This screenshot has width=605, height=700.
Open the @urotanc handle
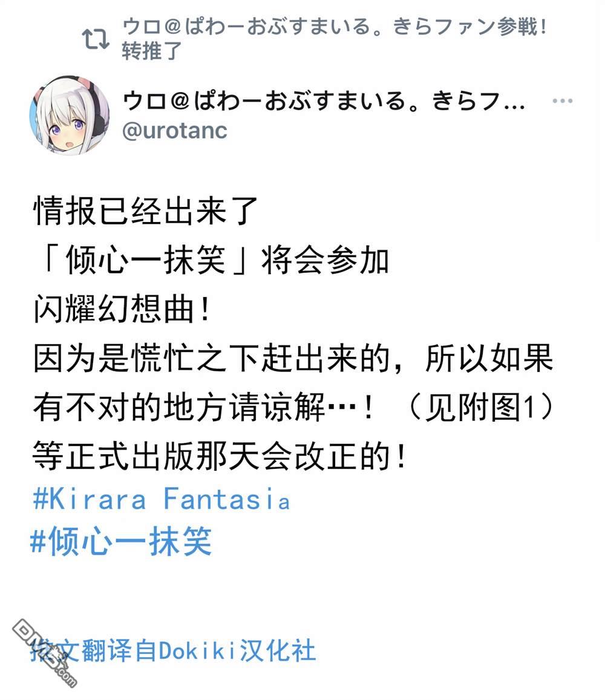(175, 131)
